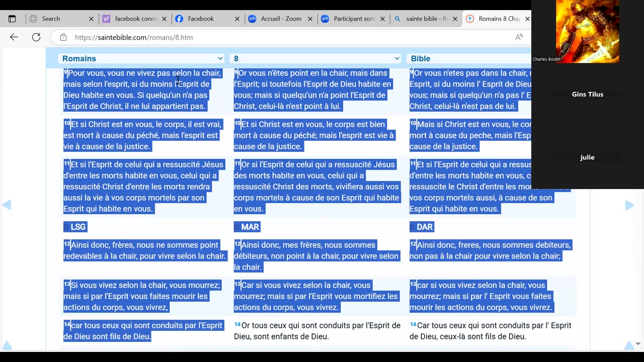Viewport: 644px width, 362px height.
Task: Open the MAR version link
Action: coord(250,227)
